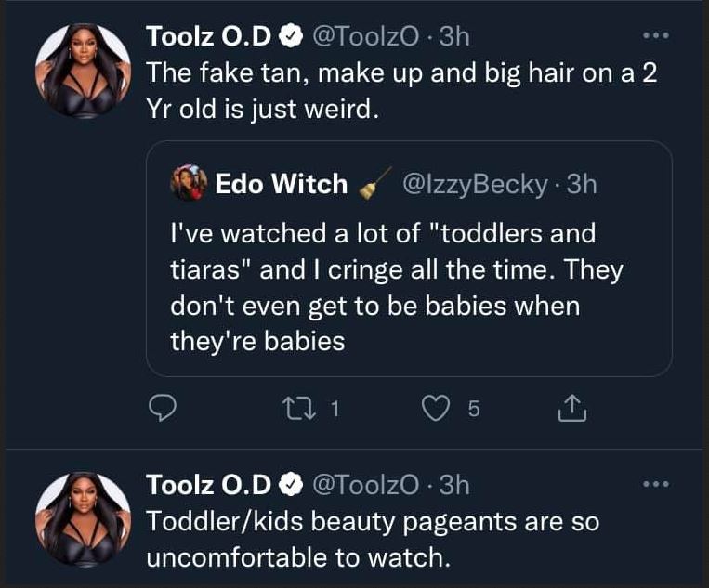Click the Edo Witch display name

(x=282, y=184)
